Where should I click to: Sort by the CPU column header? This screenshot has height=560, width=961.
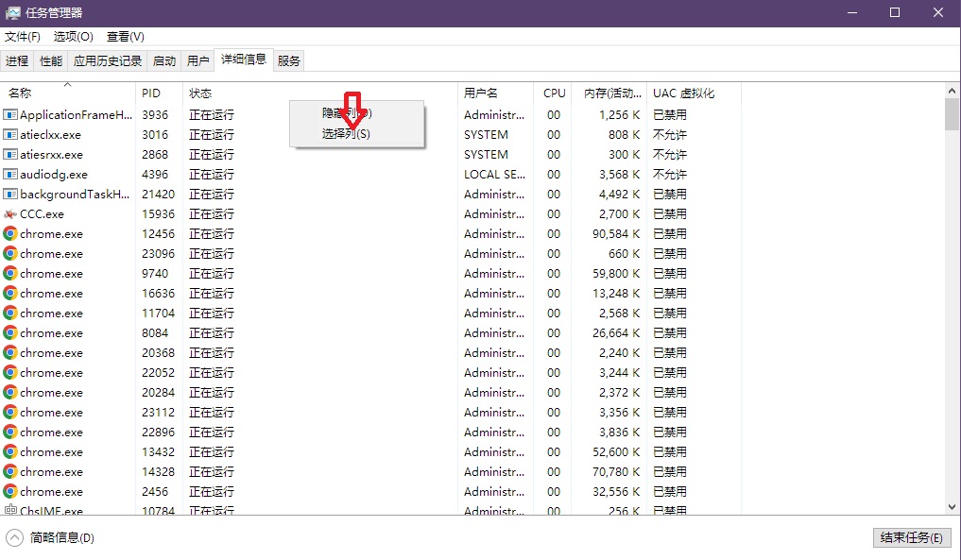554,93
